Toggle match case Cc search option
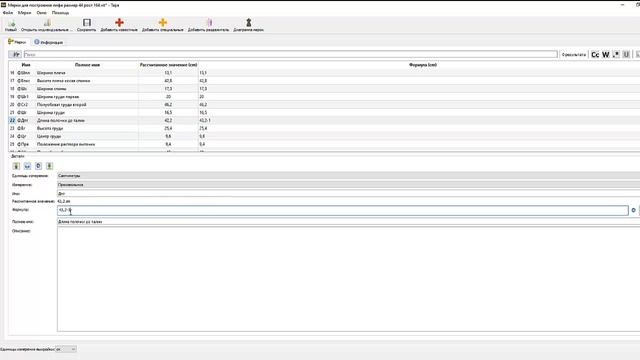Screen dimensions: 640x360 [595, 54]
